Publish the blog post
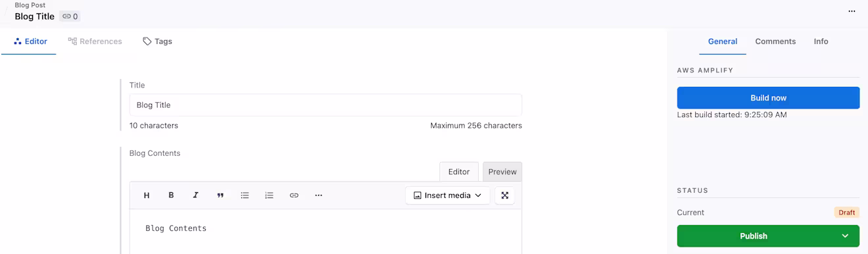Image resolution: width=868 pixels, height=254 pixels. [754, 236]
